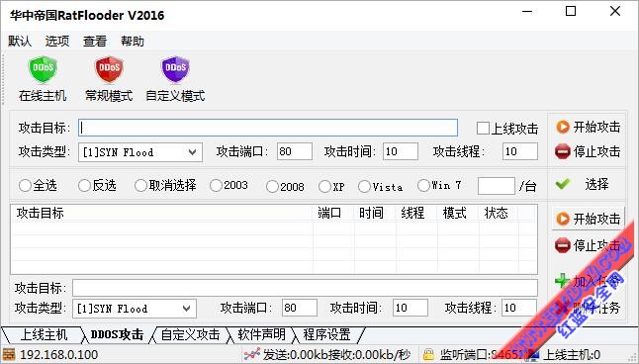The image size is (639, 364).
Task: Click the IP address icon beside 192.168.0.100
Action: click(x=9, y=354)
